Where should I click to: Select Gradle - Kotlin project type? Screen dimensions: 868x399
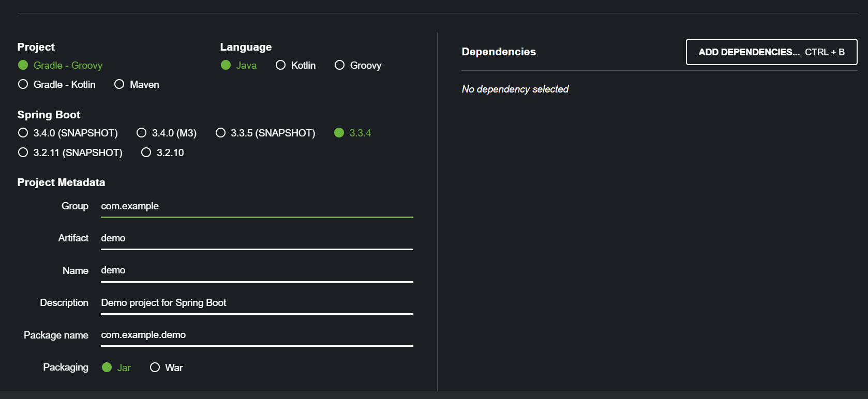coord(57,84)
